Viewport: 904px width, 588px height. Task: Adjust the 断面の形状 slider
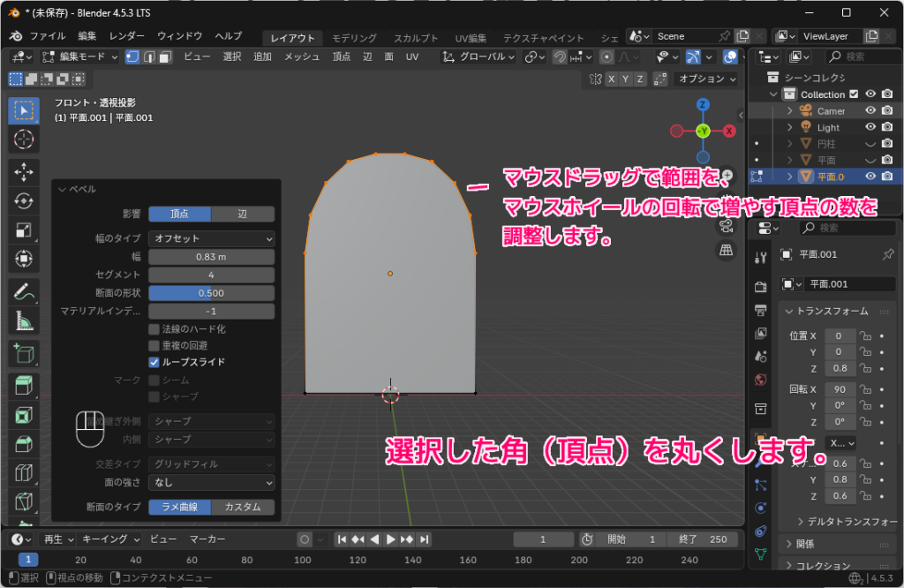pos(212,292)
